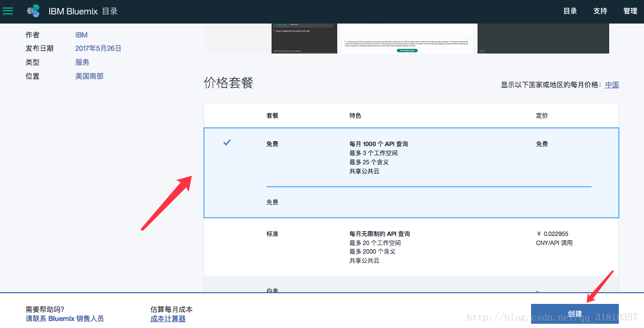Click '每月 1000 个 API 查询' text

(x=379, y=144)
